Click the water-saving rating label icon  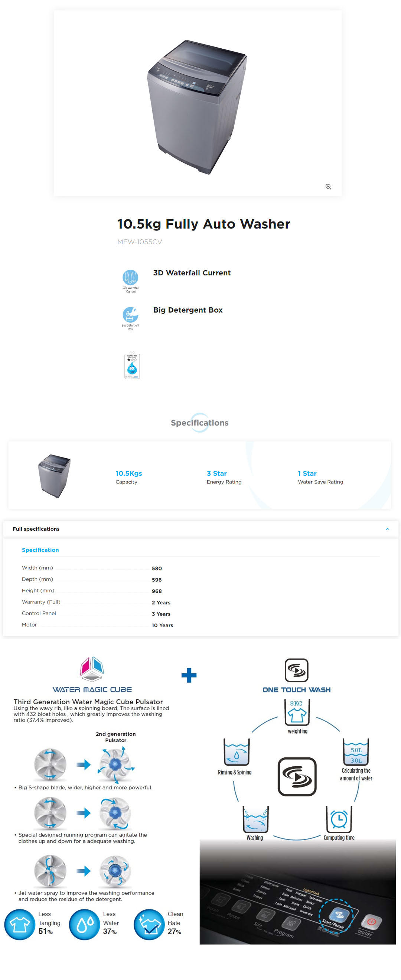pos(132,365)
